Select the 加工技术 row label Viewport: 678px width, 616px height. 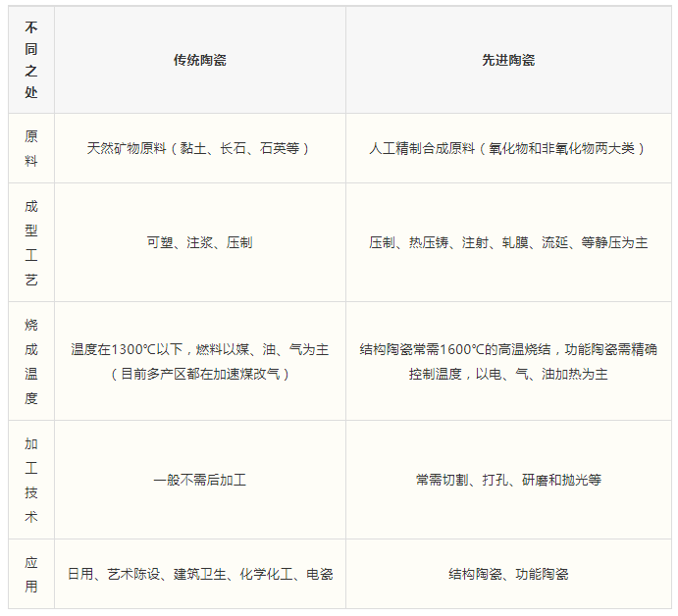(x=31, y=480)
